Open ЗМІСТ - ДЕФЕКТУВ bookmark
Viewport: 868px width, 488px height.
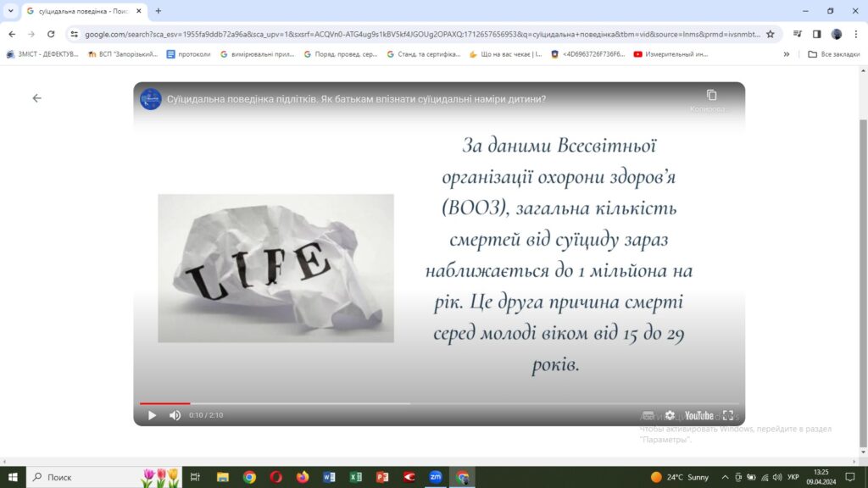coord(42,54)
